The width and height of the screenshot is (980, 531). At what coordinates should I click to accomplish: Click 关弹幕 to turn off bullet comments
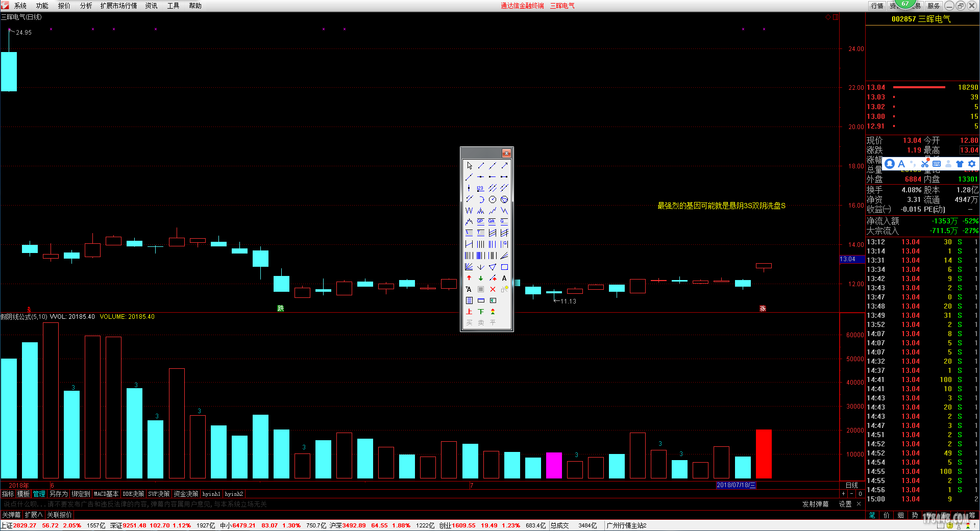click(11, 515)
